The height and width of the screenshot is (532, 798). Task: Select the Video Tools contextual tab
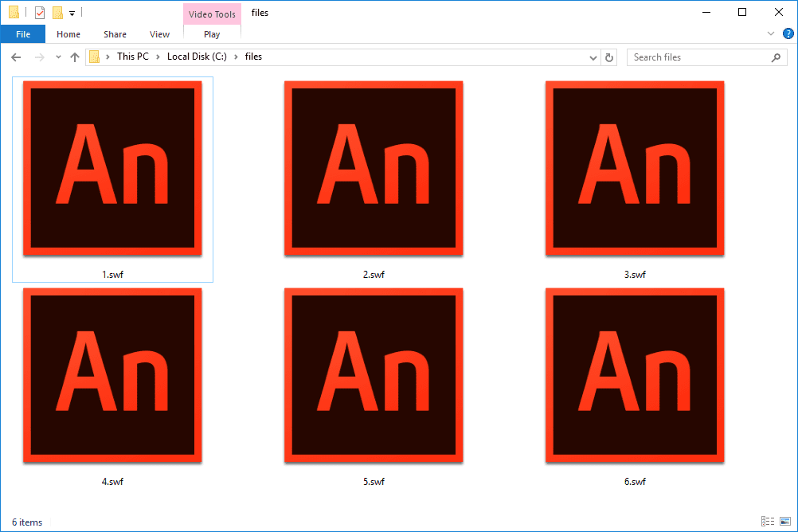(212, 14)
